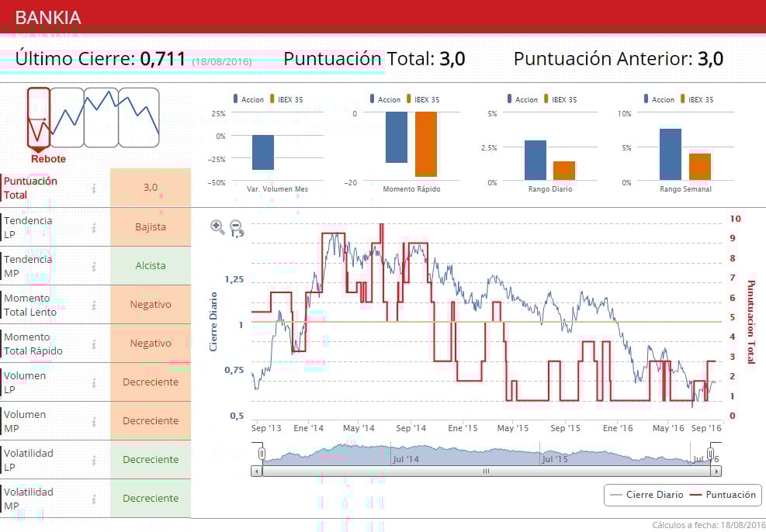Select the third phase box in cycle diagram
Viewport: 766px width, 532px height.
[x=101, y=118]
